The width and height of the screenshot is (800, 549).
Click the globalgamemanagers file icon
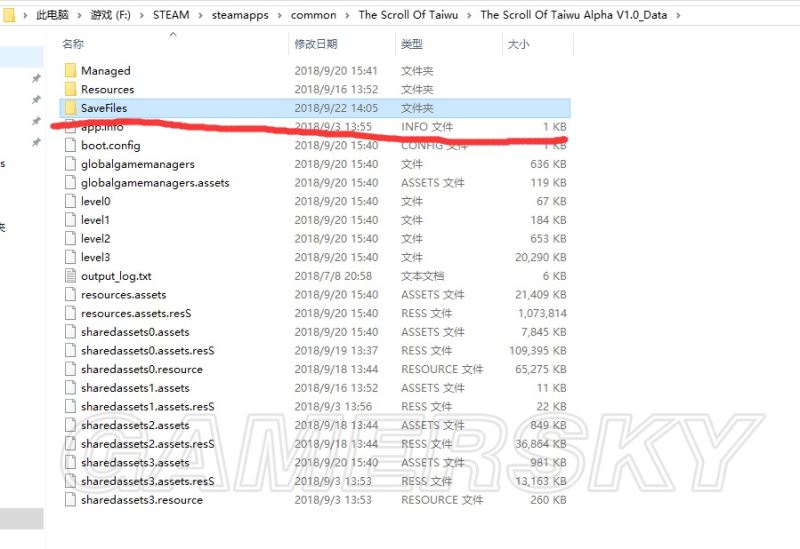click(70, 164)
